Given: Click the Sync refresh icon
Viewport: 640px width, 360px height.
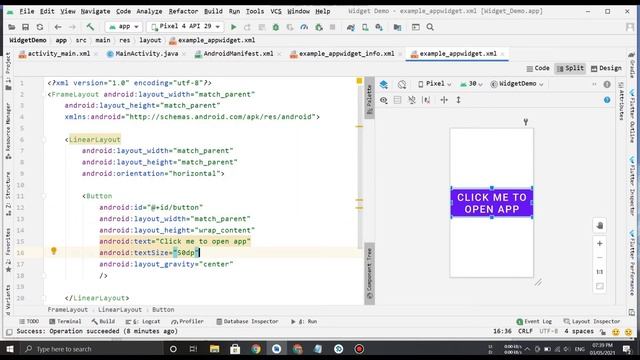Looking at the screenshot, I should tap(40, 27).
